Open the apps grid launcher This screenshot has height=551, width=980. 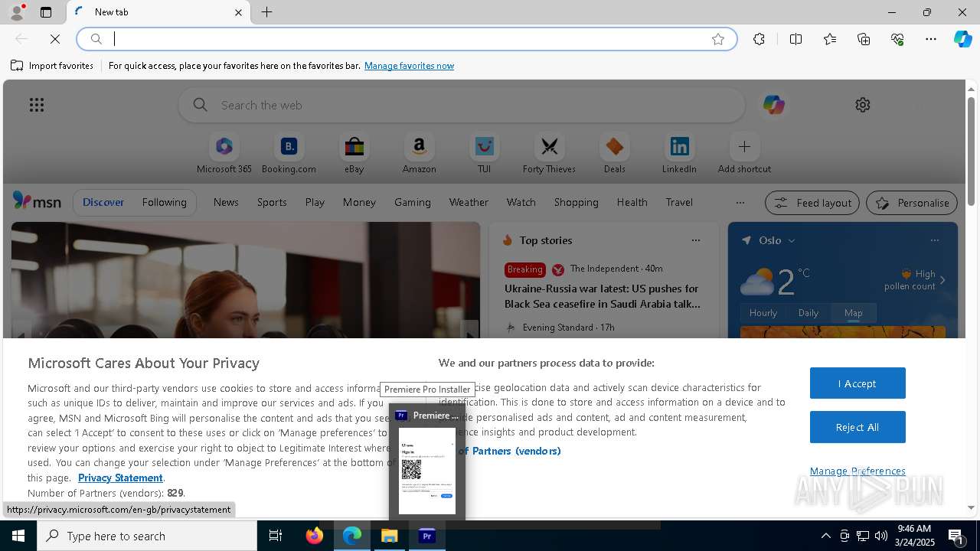(37, 105)
